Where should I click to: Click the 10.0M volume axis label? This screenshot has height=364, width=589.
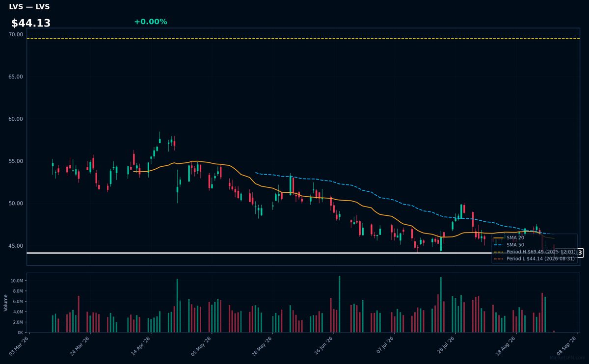point(16,281)
